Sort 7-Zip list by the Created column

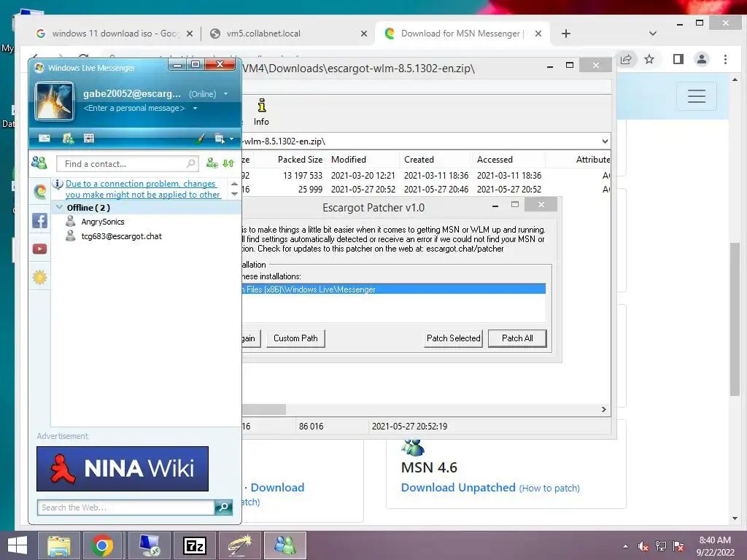point(419,160)
